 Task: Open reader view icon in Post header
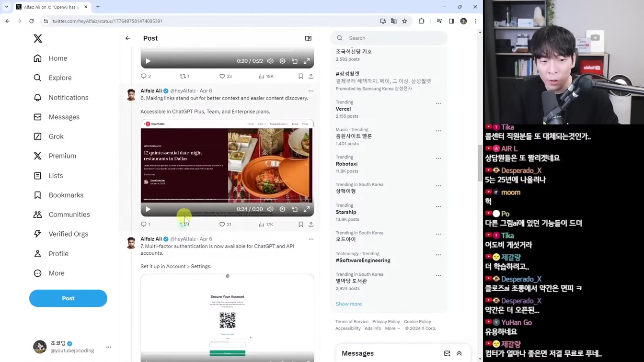[308, 38]
